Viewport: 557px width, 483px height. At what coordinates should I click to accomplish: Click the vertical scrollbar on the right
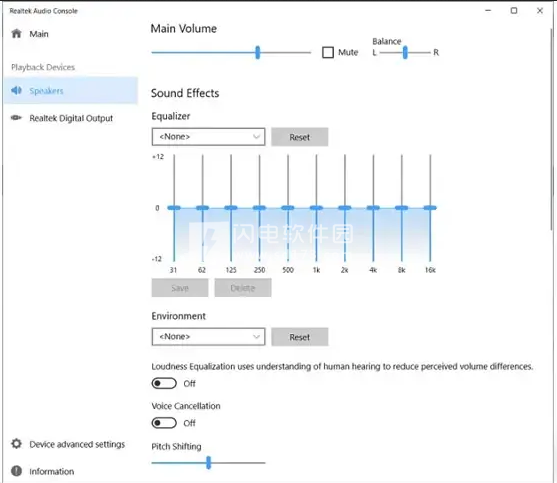[552, 130]
